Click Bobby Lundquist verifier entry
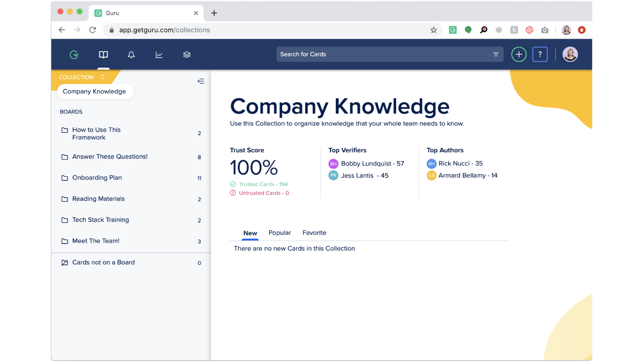The image size is (644, 362). [366, 164]
